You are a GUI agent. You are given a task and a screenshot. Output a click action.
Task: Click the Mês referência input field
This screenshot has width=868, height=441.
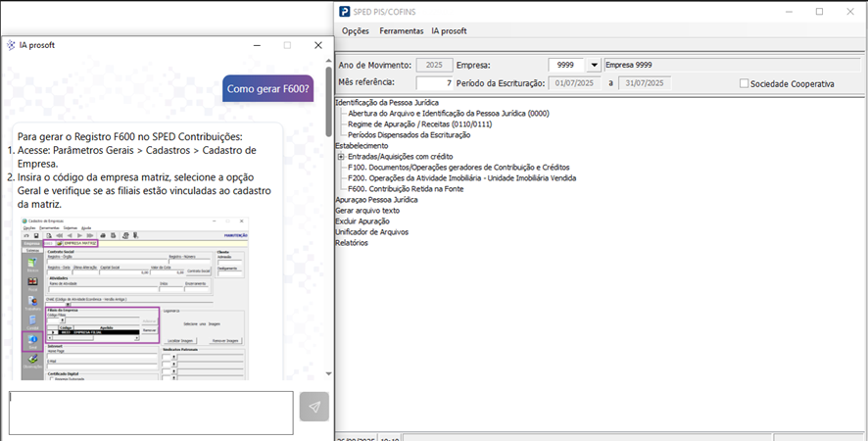pos(435,83)
